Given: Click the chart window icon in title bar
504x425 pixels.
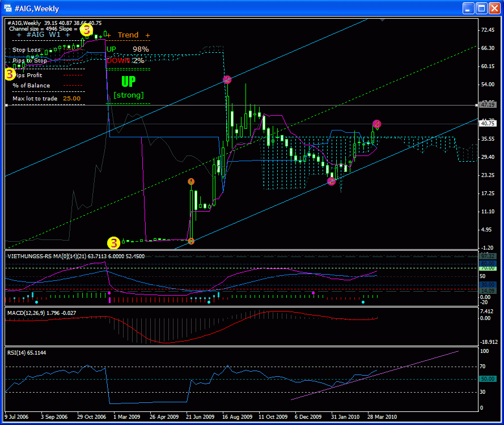Looking at the screenshot, I should (x=9, y=9).
